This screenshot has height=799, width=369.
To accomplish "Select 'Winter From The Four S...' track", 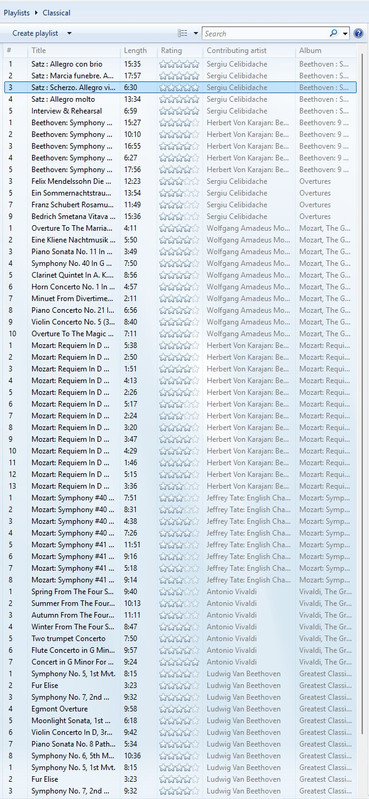I will point(180,627).
